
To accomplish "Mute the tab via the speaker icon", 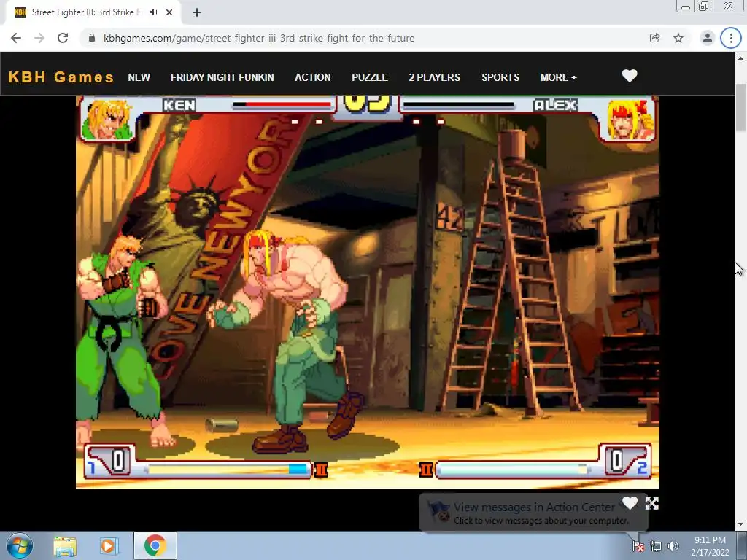I will pos(153,12).
